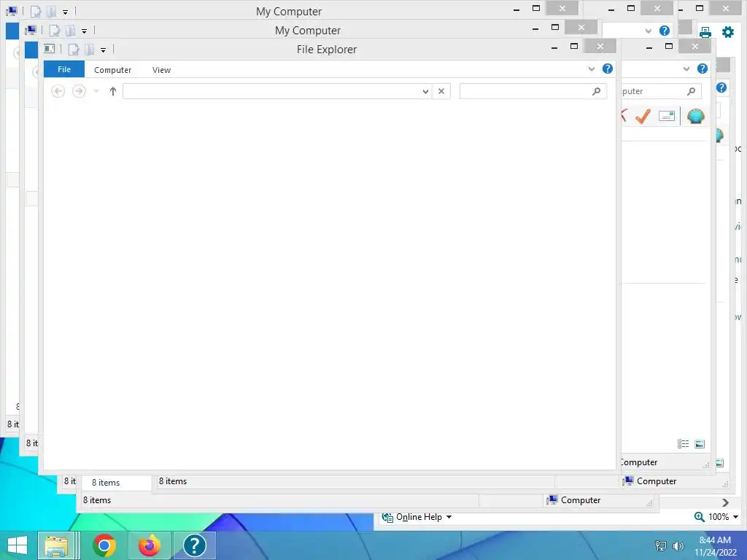The height and width of the screenshot is (560, 747).
Task: Open the address bar history dropdown arrow
Action: coord(425,91)
